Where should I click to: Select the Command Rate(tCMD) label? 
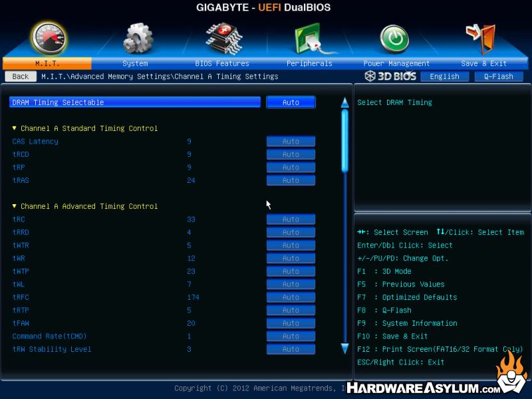49,336
